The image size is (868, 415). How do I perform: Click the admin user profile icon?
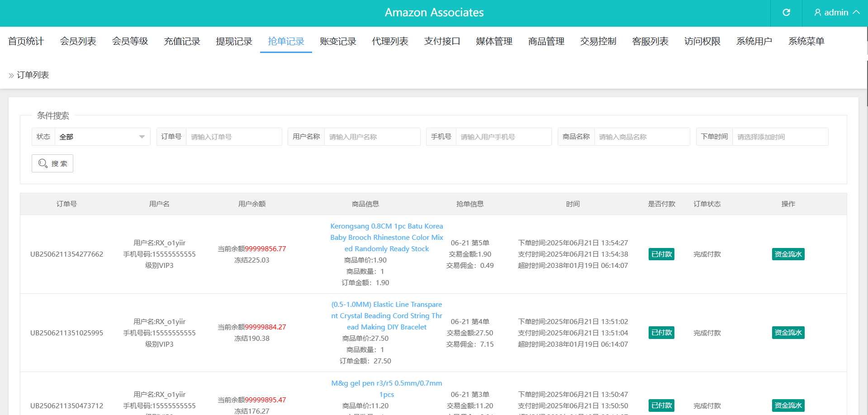[x=817, y=13]
